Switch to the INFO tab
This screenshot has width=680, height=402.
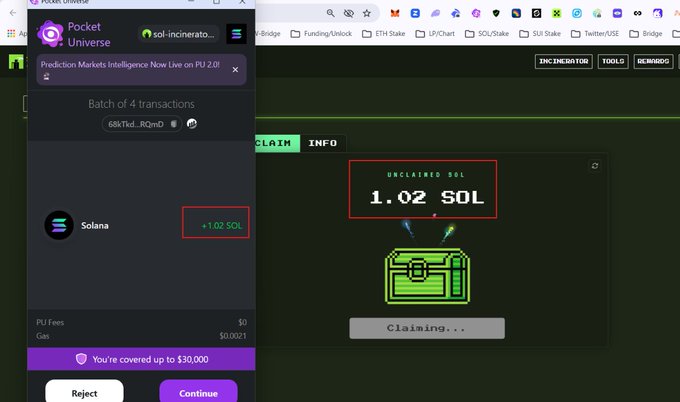323,143
